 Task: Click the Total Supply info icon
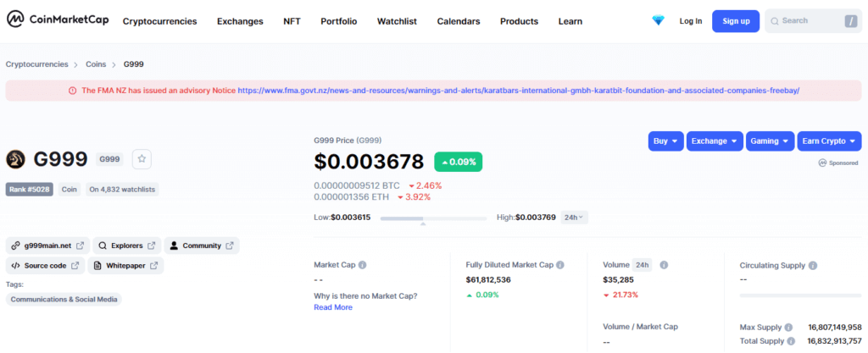791,341
